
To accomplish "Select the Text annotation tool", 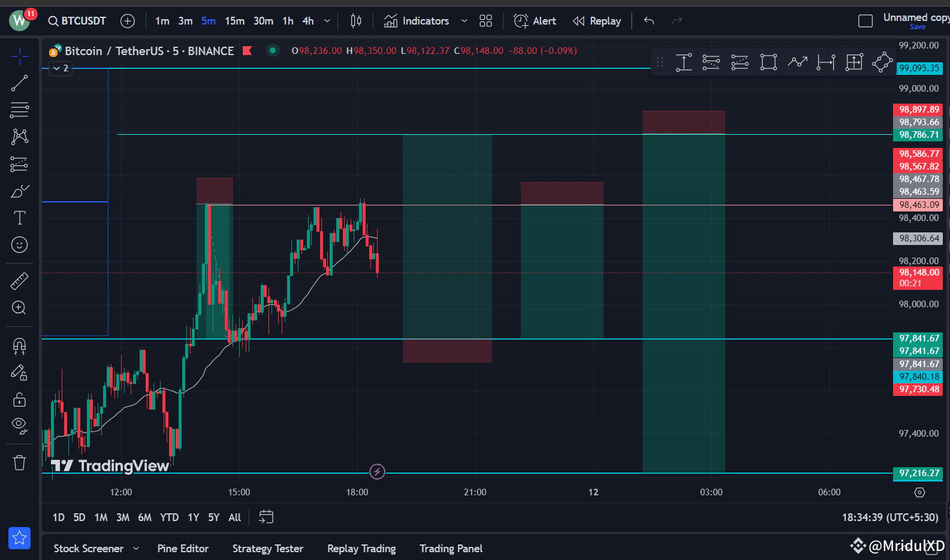I will coord(19,218).
